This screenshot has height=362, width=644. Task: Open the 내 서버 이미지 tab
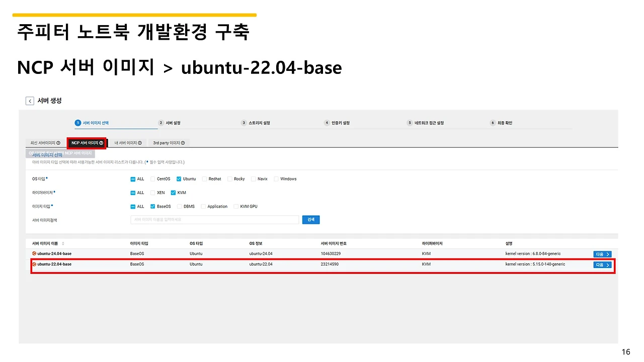127,143
